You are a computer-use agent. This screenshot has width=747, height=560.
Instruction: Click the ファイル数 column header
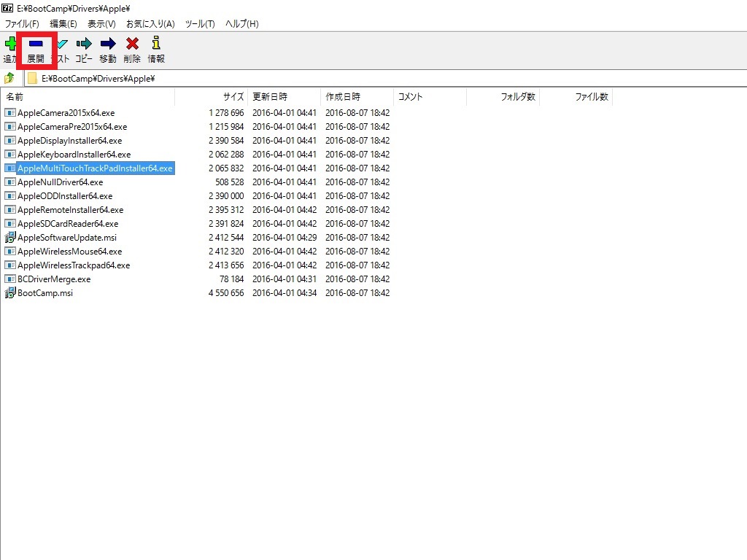(x=576, y=97)
